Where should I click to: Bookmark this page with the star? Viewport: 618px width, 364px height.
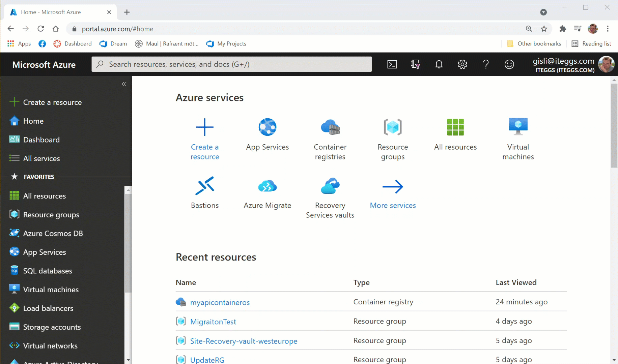(544, 29)
